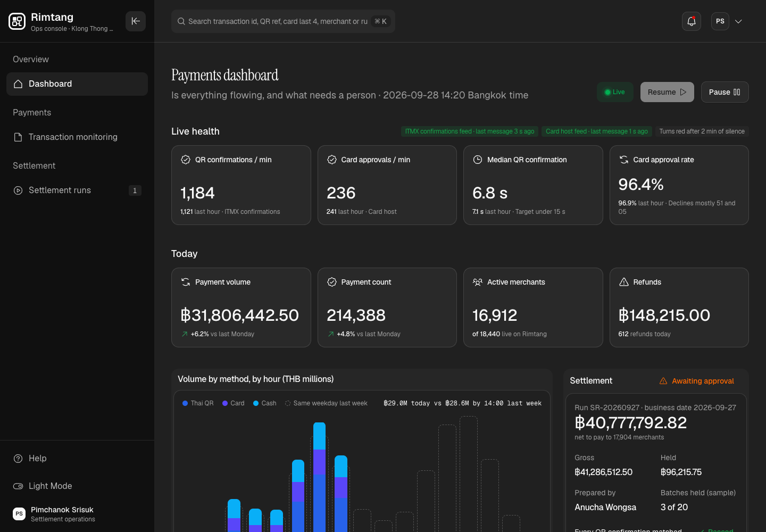766x532 pixels.
Task: Open the notifications bell
Action: [692, 21]
